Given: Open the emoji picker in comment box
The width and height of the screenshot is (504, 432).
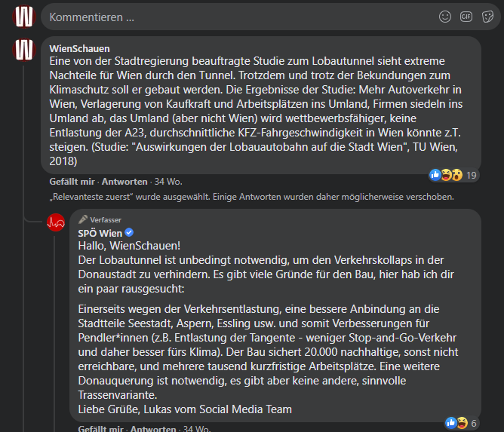Looking at the screenshot, I should 445,17.
